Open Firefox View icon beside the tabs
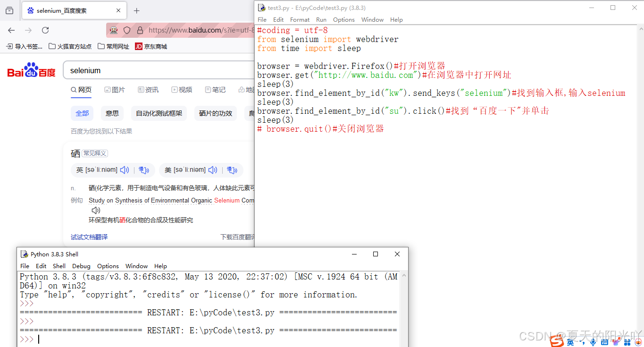 coord(9,10)
